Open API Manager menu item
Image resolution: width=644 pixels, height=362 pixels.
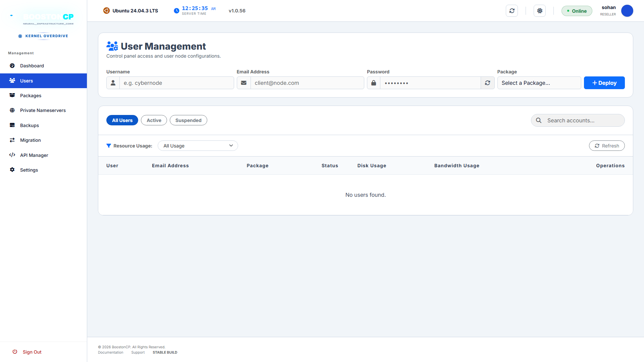tap(44, 155)
